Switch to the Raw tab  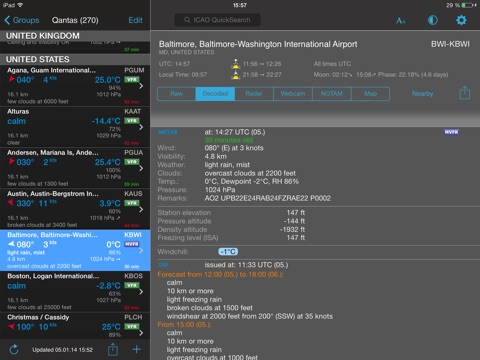point(176,94)
